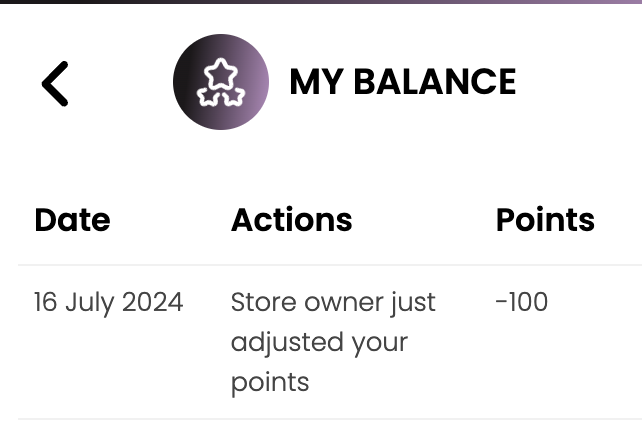
Task: Click 'adjusted your' in the action description
Action: point(319,342)
